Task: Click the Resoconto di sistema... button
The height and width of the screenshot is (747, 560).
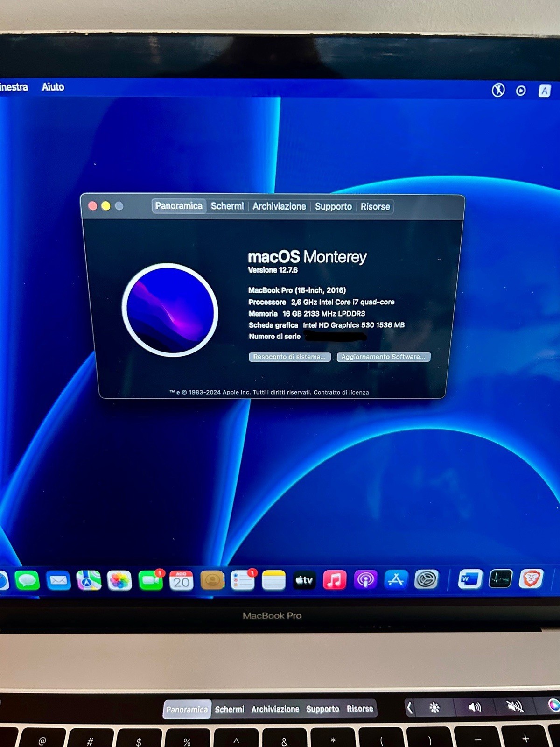Action: click(x=290, y=357)
